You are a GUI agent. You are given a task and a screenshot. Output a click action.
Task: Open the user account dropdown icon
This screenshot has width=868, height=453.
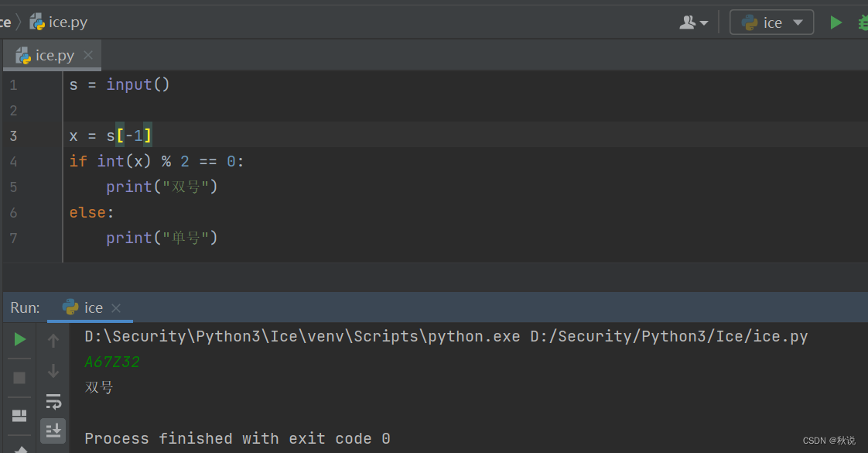click(693, 22)
